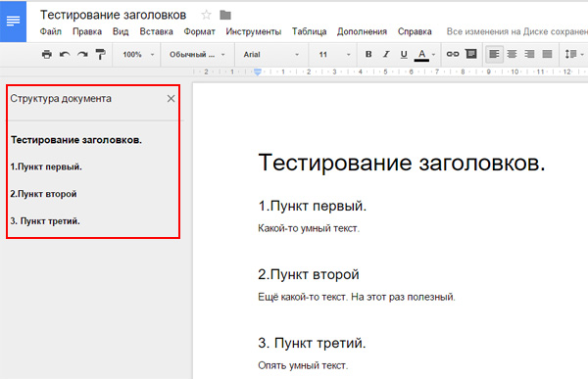Open the Файл menu

(51, 32)
